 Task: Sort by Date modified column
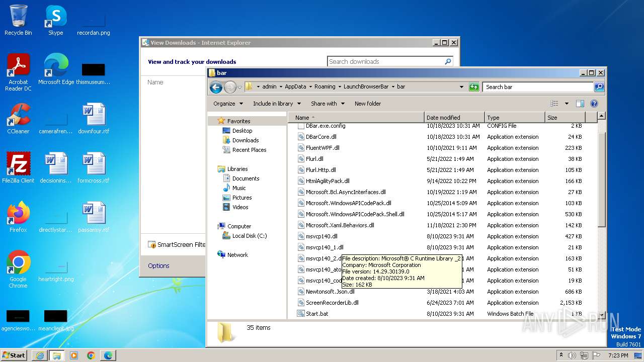point(454,118)
